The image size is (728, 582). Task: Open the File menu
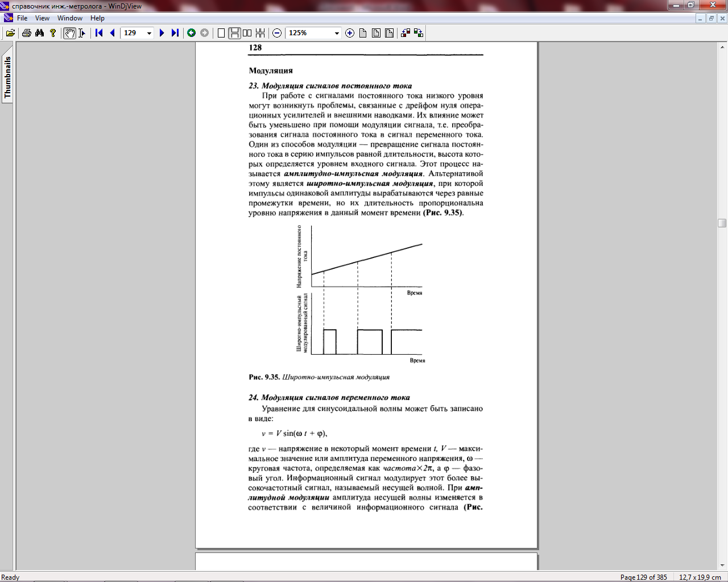22,18
